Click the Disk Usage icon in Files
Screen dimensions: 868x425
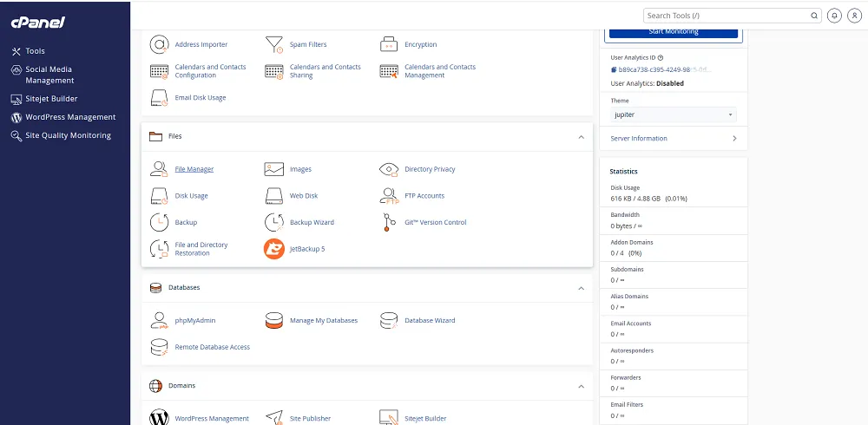coord(160,196)
